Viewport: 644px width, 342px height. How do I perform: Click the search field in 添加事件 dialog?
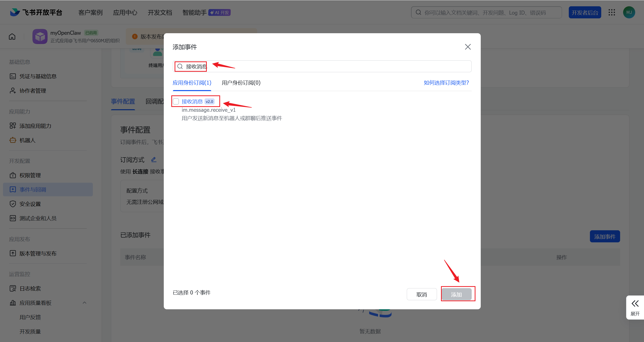tap(322, 66)
